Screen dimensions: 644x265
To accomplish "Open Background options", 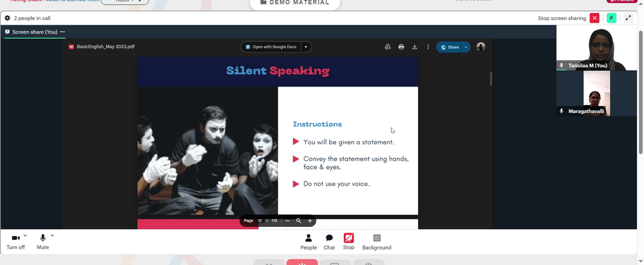I will 377,242.
